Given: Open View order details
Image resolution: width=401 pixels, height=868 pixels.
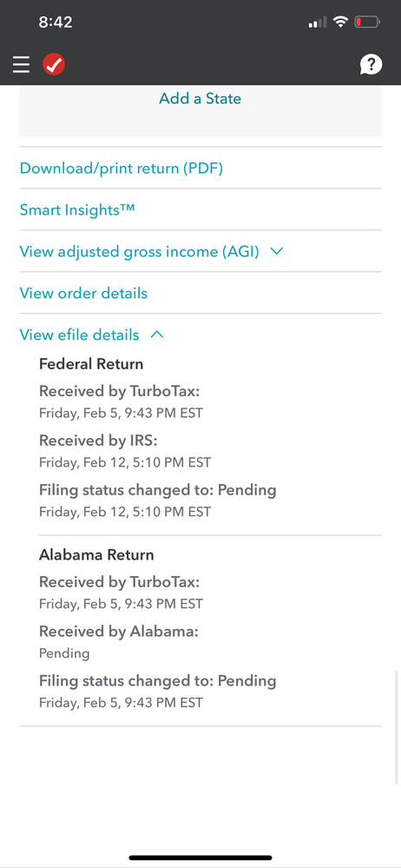Looking at the screenshot, I should (x=83, y=293).
